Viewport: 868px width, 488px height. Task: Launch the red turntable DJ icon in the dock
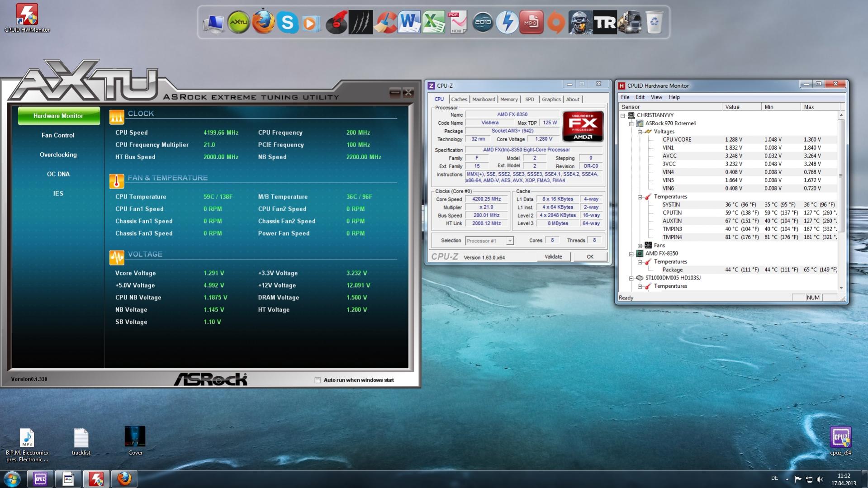click(x=337, y=22)
